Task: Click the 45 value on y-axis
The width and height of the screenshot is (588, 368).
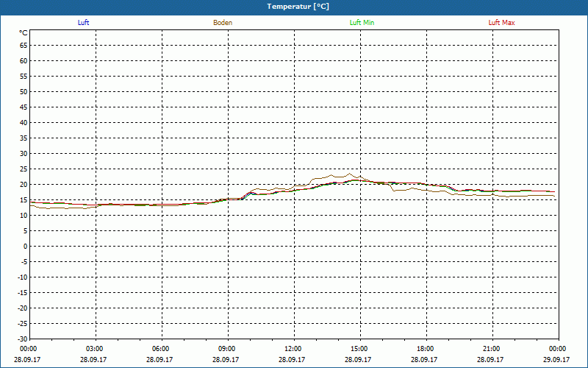Action: [x=24, y=107]
